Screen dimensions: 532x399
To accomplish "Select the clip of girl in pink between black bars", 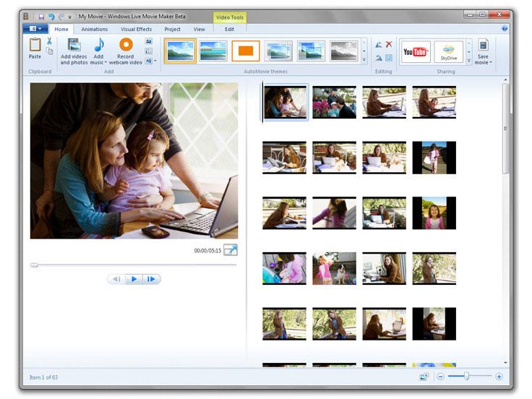I will [434, 213].
